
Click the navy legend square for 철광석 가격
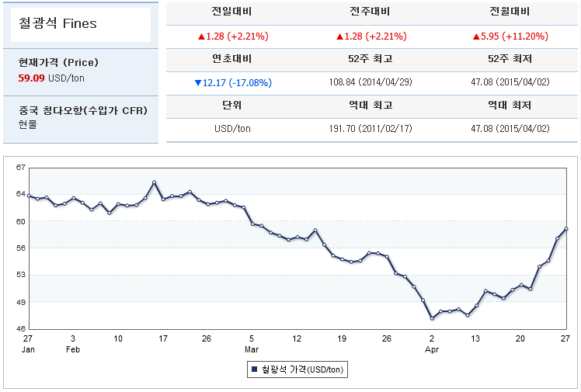click(253, 369)
